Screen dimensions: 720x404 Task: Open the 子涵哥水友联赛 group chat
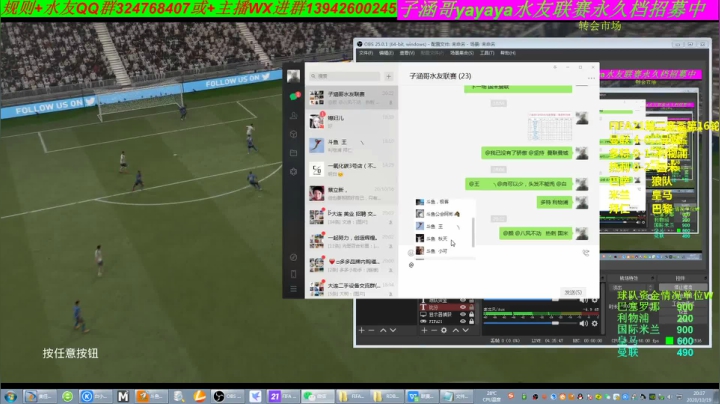coord(352,97)
